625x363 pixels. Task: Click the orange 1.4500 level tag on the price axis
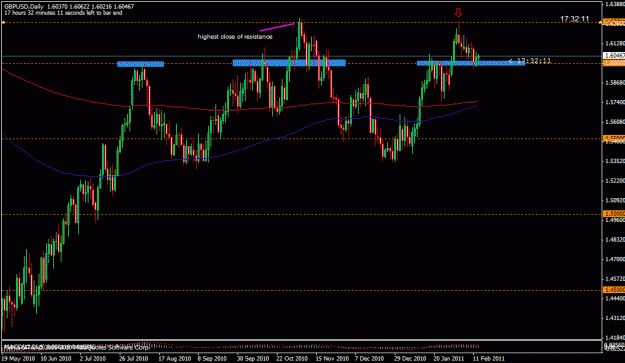[x=614, y=290]
